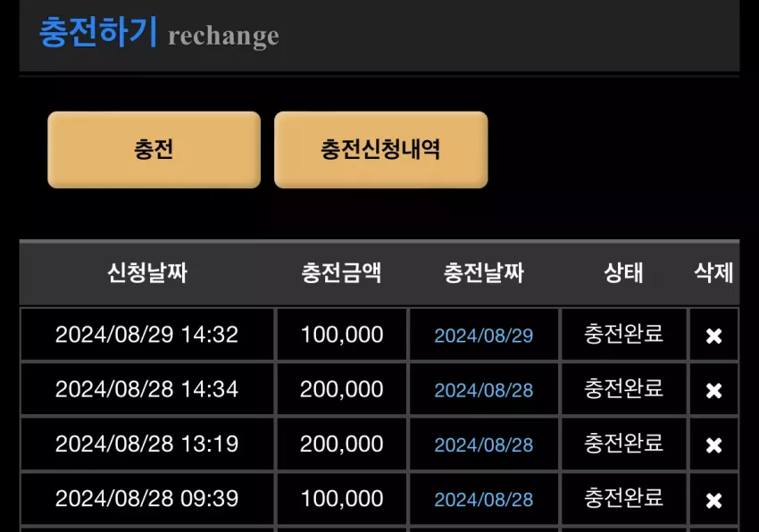This screenshot has height=532, width=759.
Task: Click the recharge date link for 14:34 row
Action: tap(484, 390)
